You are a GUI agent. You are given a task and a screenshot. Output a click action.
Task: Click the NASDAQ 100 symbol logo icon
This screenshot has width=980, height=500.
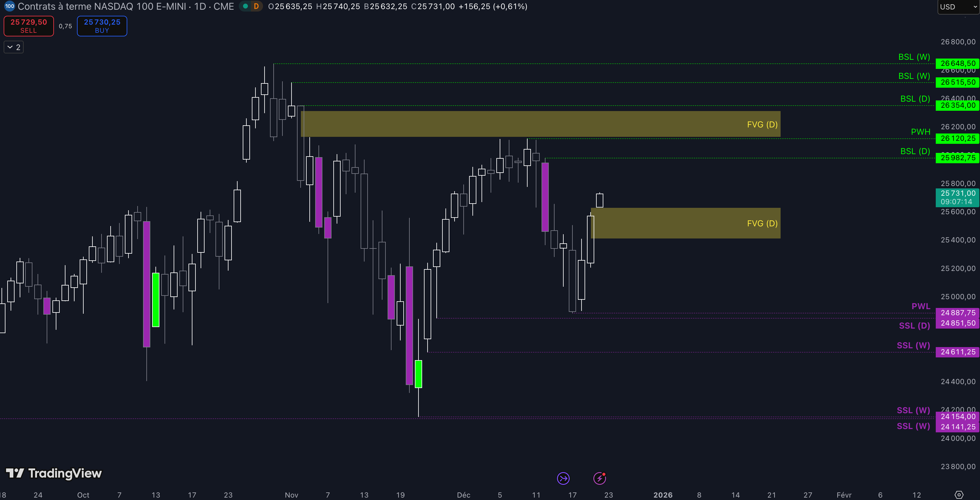tap(9, 6)
